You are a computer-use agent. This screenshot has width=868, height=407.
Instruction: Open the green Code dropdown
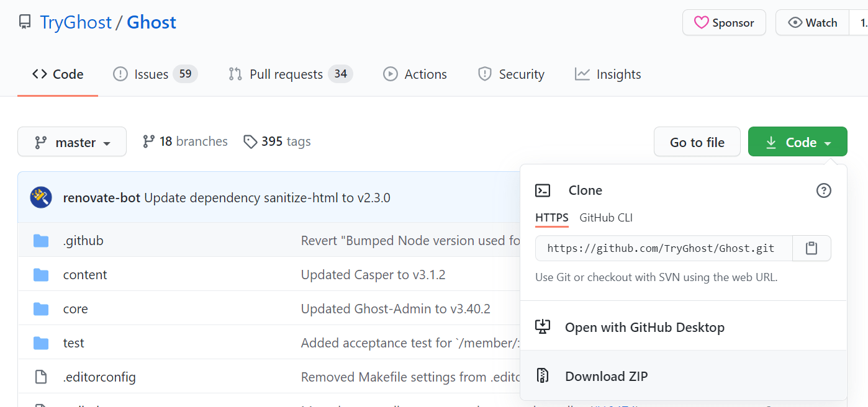pyautogui.click(x=797, y=141)
